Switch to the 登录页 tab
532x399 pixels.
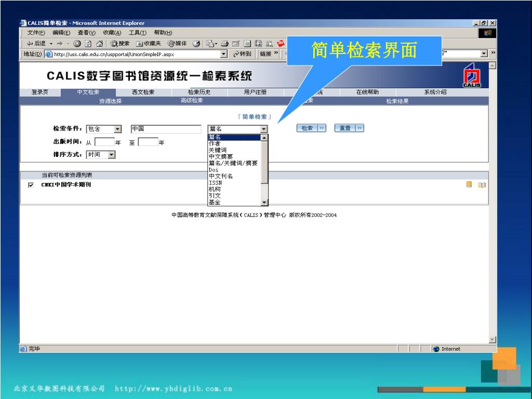pyautogui.click(x=40, y=92)
